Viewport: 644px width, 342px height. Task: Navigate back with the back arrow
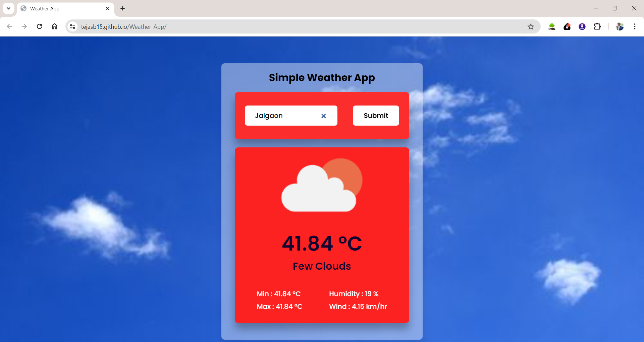click(9, 26)
